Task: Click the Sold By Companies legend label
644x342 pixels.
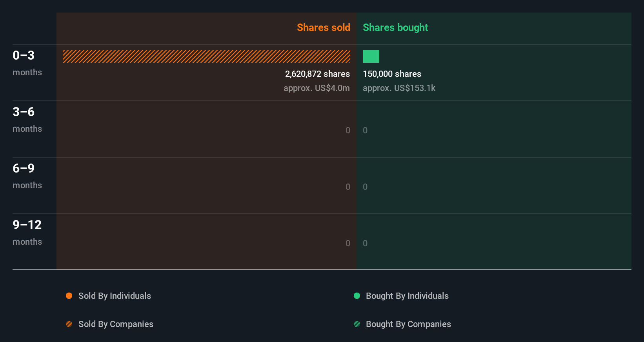Action: click(116, 324)
